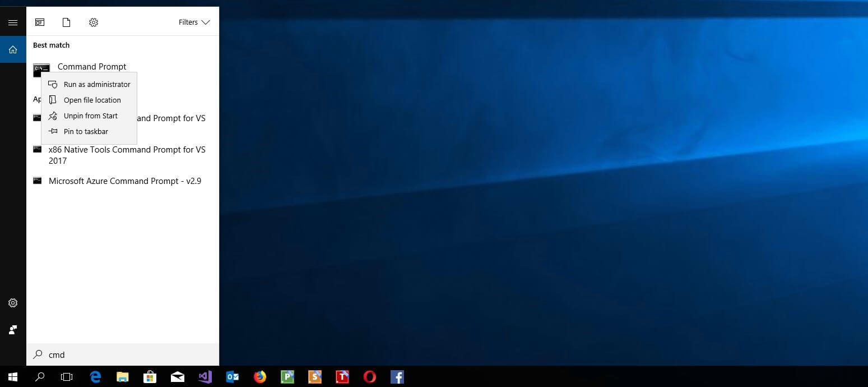
Task: Click the feedback person icon in the sidebar
Action: coord(13,330)
